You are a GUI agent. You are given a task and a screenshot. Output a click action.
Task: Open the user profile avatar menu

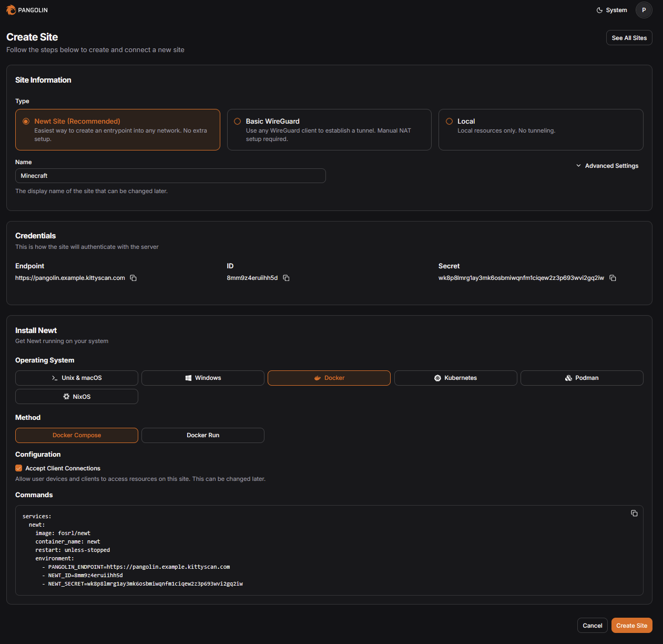coord(644,9)
